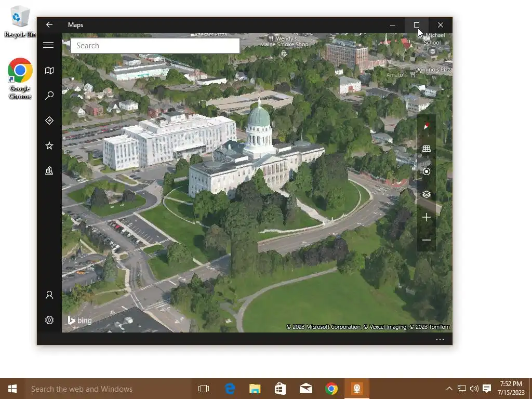This screenshot has height=399, width=532.
Task: Toggle map tilt grid button
Action: pyautogui.click(x=427, y=149)
